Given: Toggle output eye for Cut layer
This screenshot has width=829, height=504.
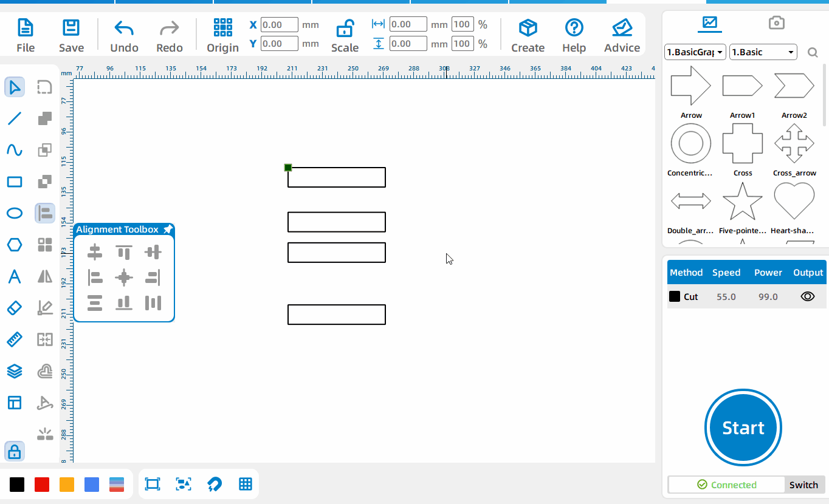Looking at the screenshot, I should click(807, 296).
